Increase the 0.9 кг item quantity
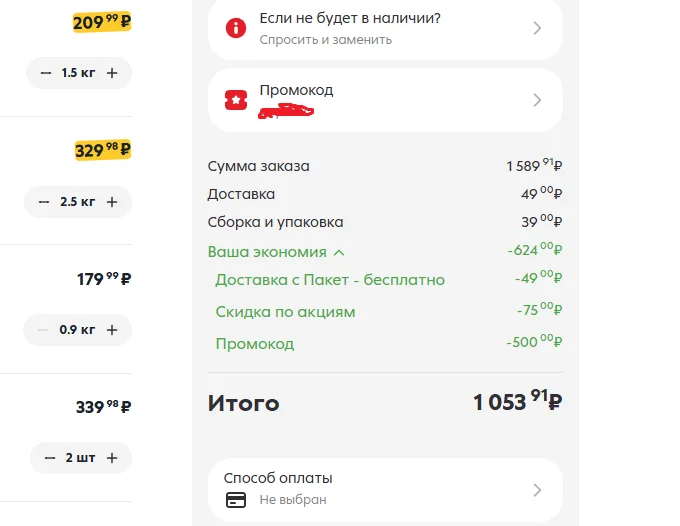Viewport: 680px width, 526px height. [112, 330]
